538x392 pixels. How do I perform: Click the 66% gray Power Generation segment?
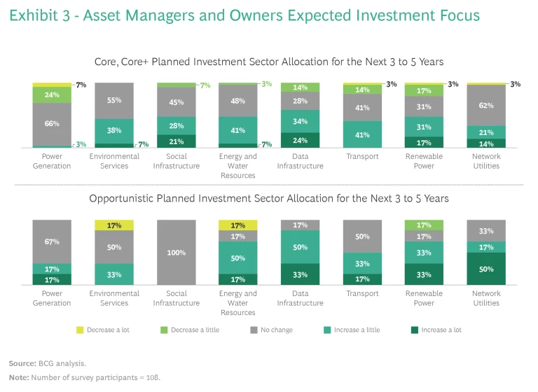52,124
